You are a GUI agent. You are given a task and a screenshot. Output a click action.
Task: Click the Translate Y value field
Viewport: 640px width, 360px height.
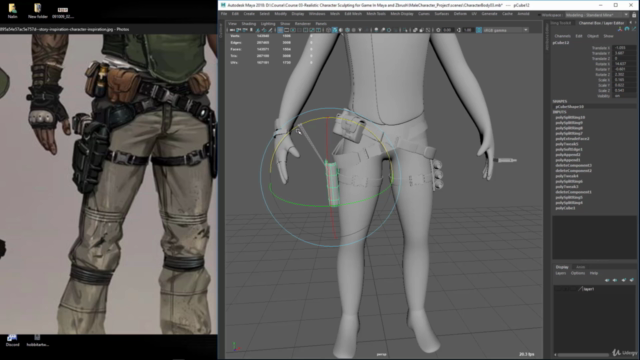[624, 53]
